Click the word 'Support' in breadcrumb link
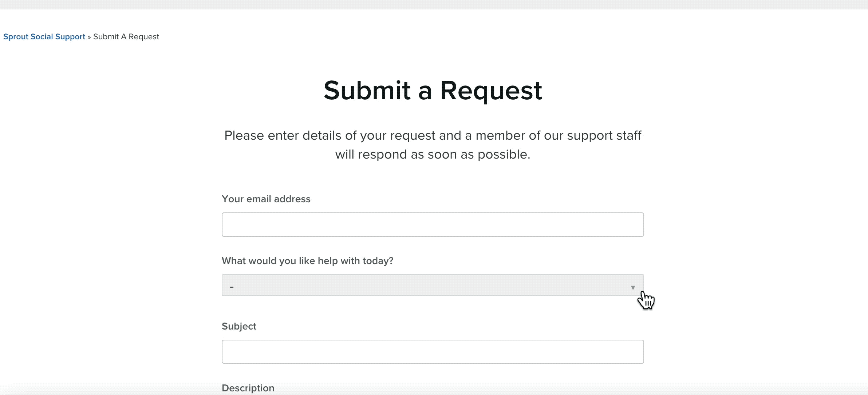The height and width of the screenshot is (395, 868). [70, 37]
